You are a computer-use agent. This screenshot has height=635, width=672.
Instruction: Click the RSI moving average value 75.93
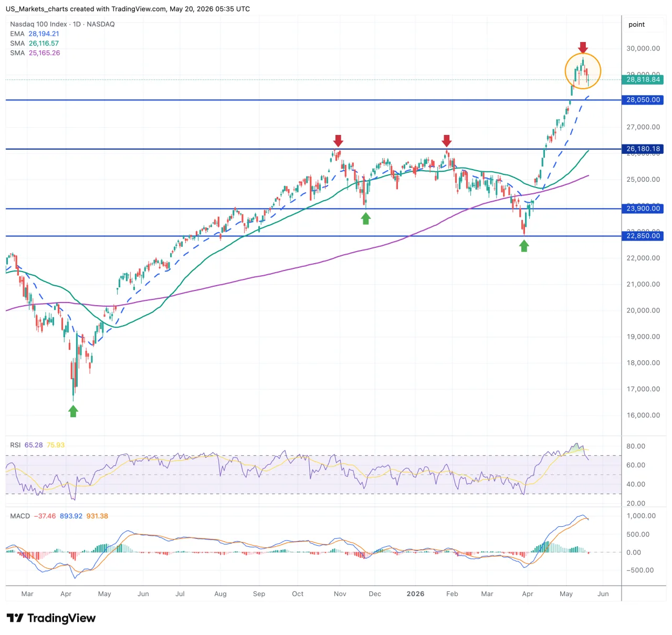(56, 445)
